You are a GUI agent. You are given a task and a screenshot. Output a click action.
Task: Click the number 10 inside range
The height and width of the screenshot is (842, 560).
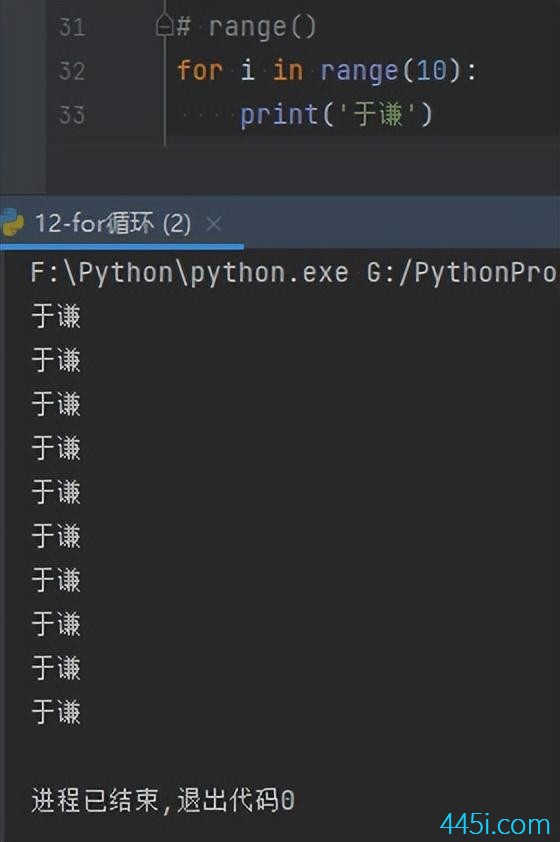[x=431, y=70]
